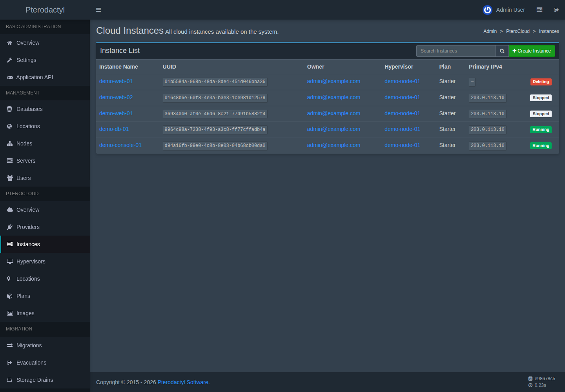Screen dimensions: 565x392
Task: Open the Application API sidebar item
Action: coord(45,77)
